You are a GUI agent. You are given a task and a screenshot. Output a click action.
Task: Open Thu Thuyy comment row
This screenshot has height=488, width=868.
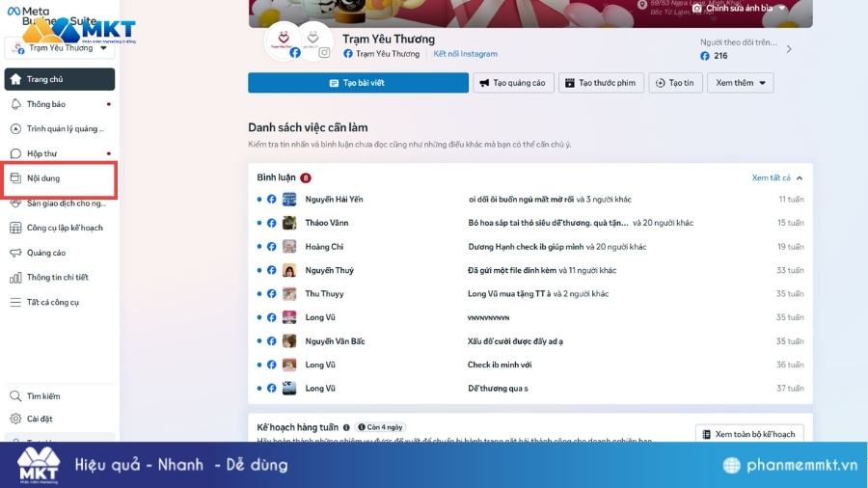tap(530, 294)
